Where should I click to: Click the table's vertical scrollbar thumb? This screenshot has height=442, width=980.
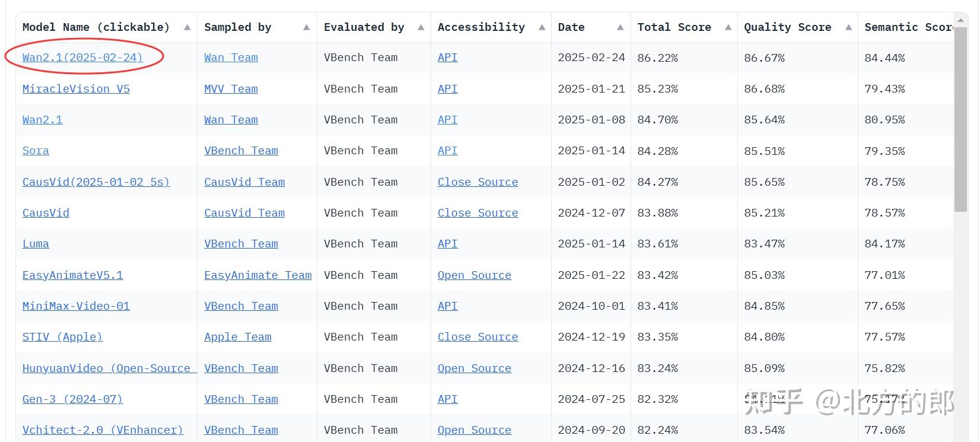click(961, 119)
